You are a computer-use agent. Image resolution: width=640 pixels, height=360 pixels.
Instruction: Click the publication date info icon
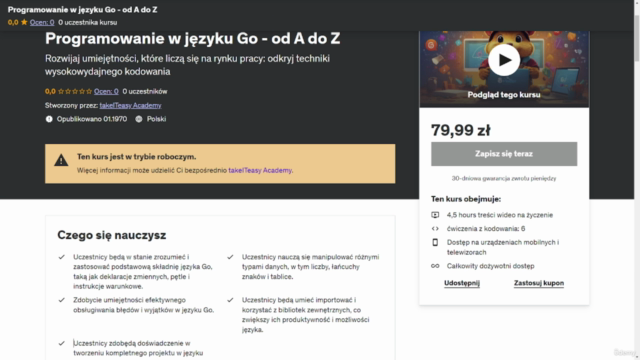click(49, 119)
